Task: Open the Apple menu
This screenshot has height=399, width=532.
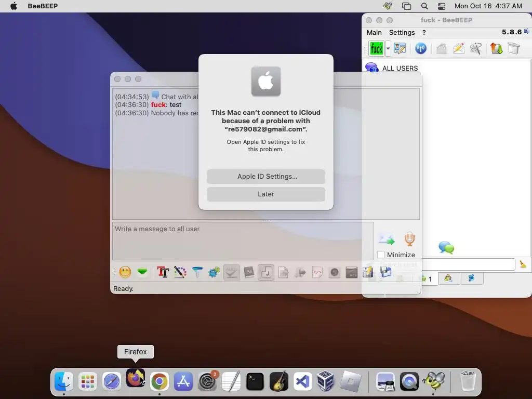Action: [14, 6]
